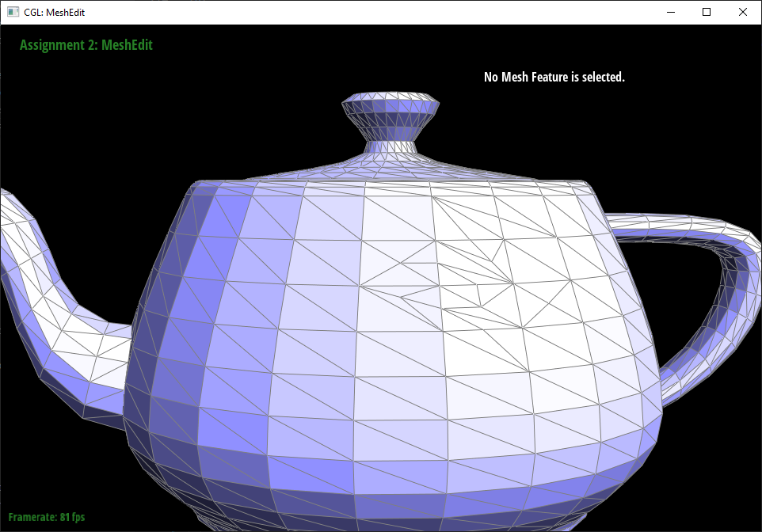This screenshot has width=762, height=532.
Task: Click the narrow neck beneath the lid knob
Action: coord(391,146)
